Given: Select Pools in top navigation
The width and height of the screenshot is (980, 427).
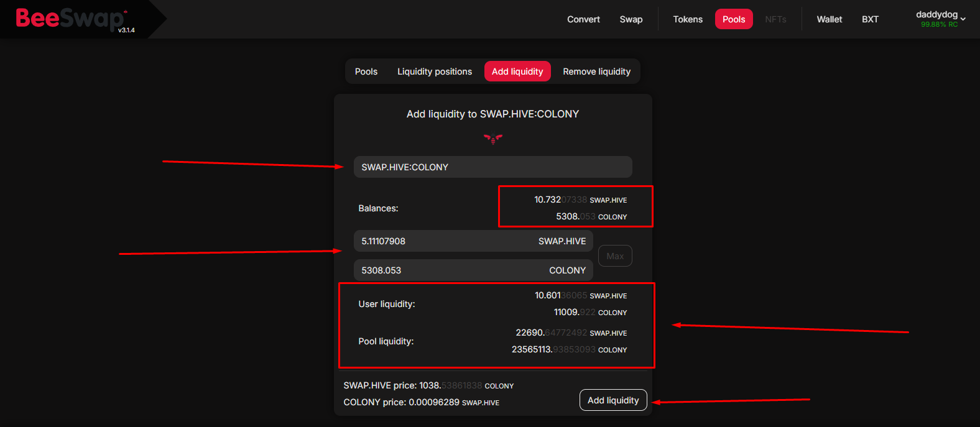Looking at the screenshot, I should pyautogui.click(x=734, y=19).
